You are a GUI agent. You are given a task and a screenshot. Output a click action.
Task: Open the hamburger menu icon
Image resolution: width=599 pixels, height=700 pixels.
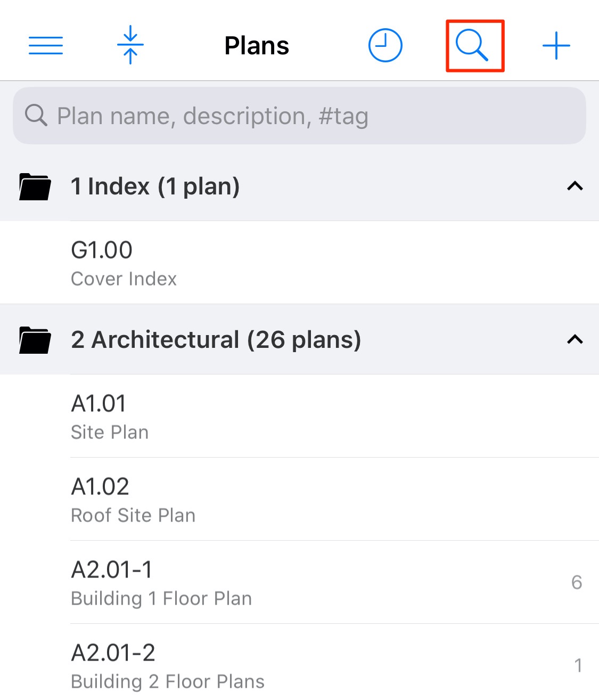46,46
